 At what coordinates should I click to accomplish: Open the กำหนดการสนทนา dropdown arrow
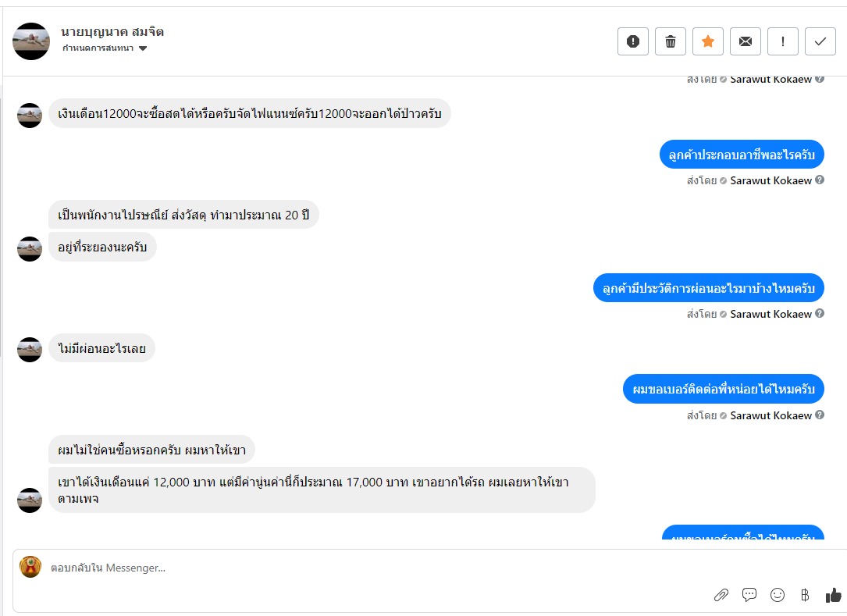[143, 48]
